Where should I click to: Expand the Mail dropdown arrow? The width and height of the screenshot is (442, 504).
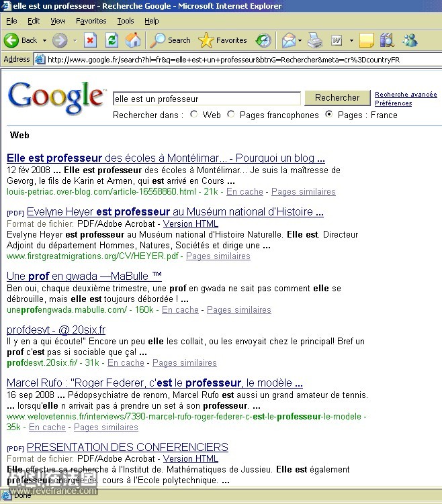click(300, 40)
